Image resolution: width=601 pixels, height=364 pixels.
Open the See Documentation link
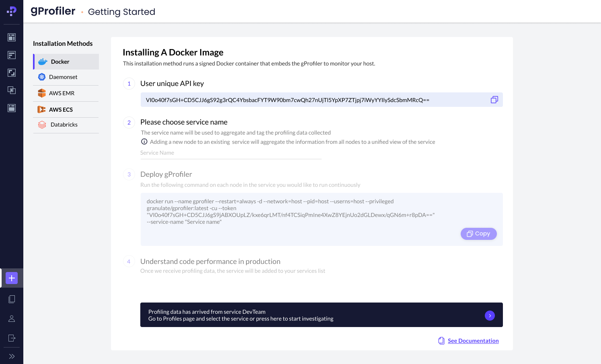coord(473,341)
